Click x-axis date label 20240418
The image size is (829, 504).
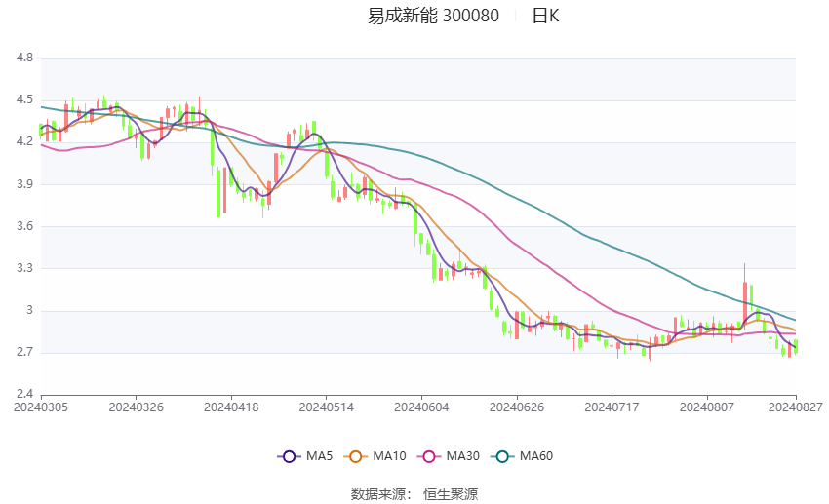point(231,407)
